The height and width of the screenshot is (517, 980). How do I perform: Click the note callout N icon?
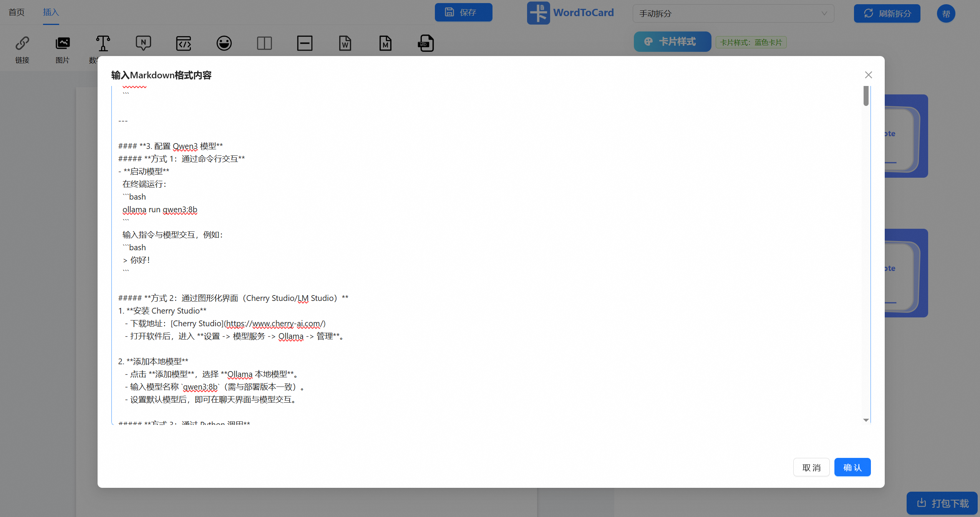click(143, 43)
